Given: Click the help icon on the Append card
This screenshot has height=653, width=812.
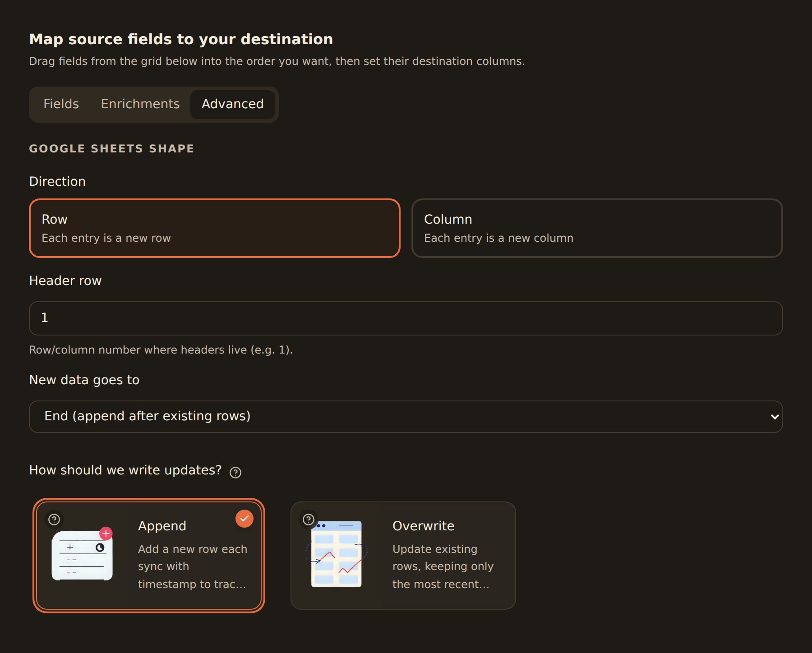Looking at the screenshot, I should click(54, 520).
